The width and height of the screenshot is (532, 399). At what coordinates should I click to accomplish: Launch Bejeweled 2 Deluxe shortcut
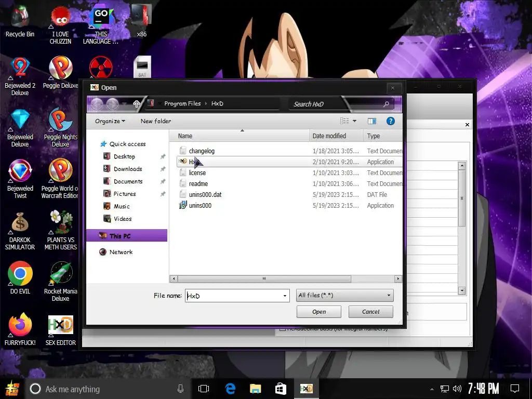(20, 76)
